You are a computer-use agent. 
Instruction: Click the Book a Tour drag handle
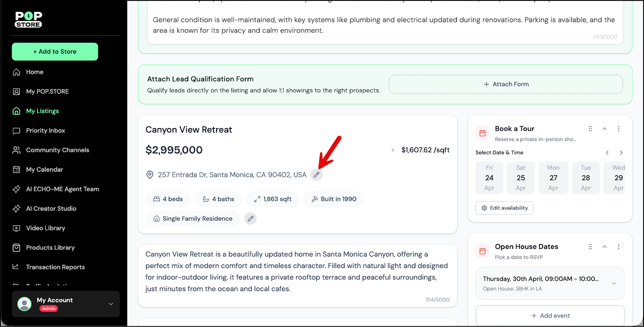[x=590, y=129]
